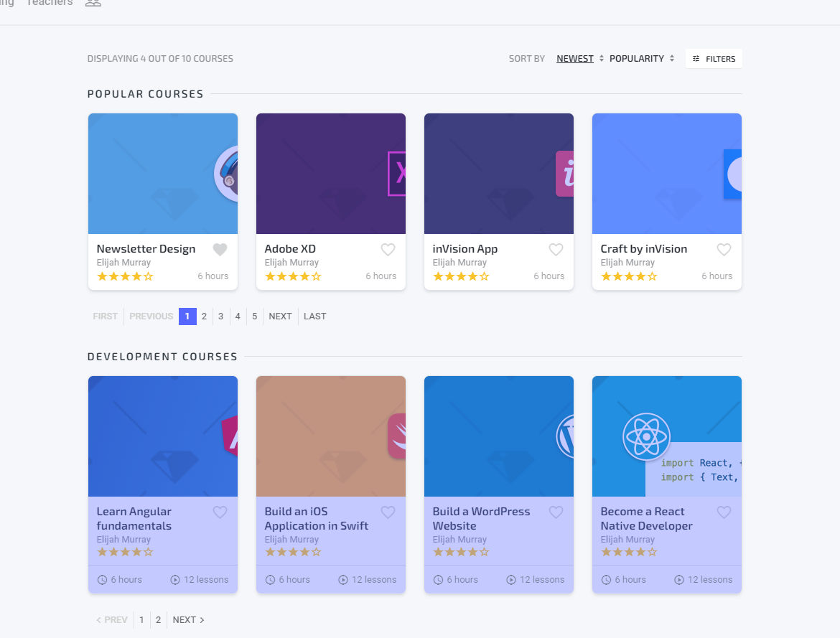Click the Angular logo icon
Image resolution: width=840 pixels, height=638 pixels.
[x=230, y=435]
